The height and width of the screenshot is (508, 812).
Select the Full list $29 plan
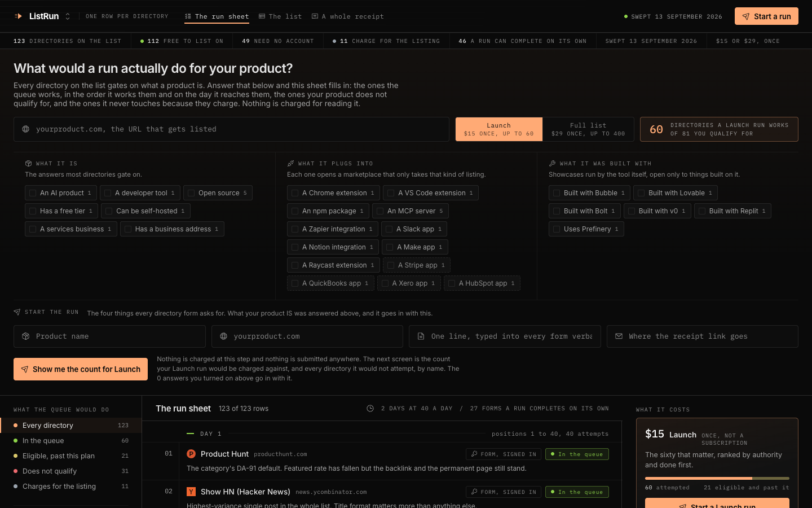pyautogui.click(x=588, y=129)
